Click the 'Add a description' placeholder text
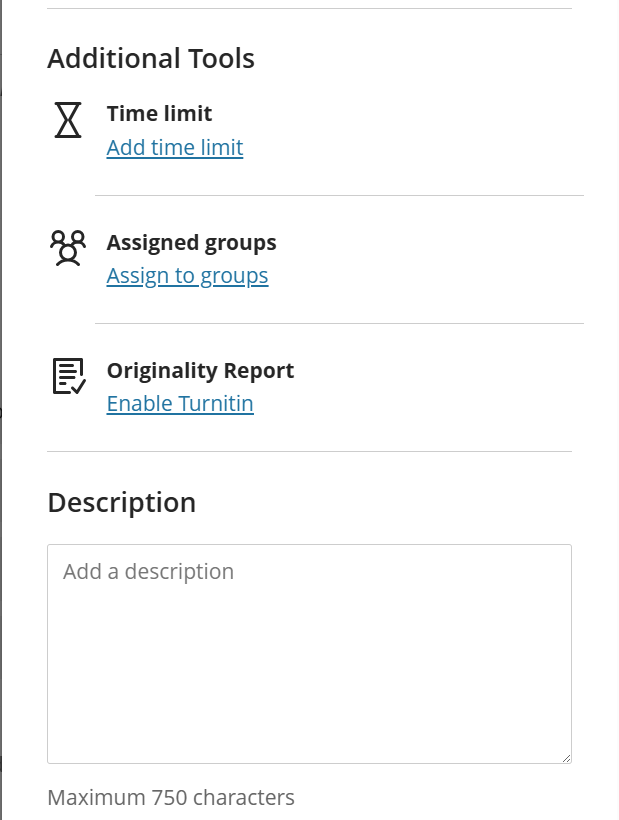 148,572
